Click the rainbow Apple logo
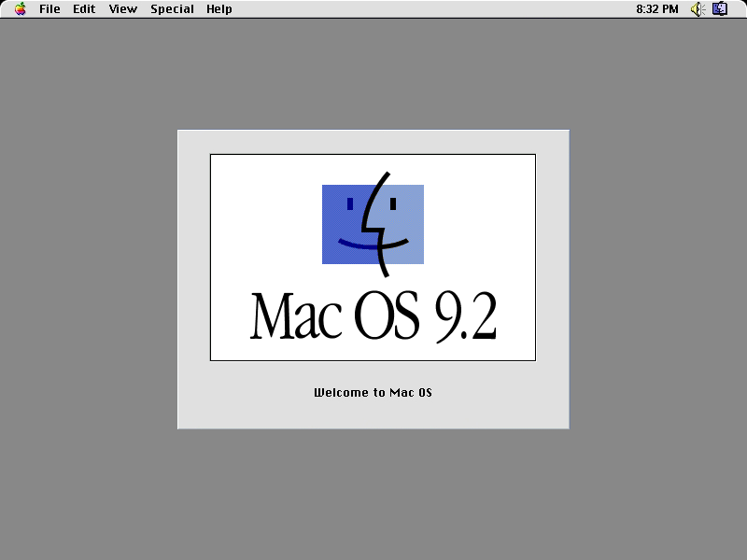 point(21,8)
